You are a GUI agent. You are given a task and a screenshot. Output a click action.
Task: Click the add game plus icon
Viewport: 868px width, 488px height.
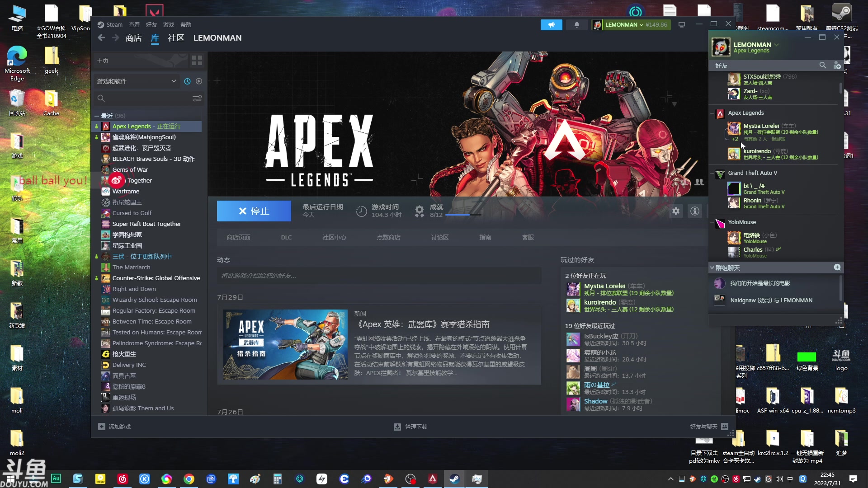102,427
